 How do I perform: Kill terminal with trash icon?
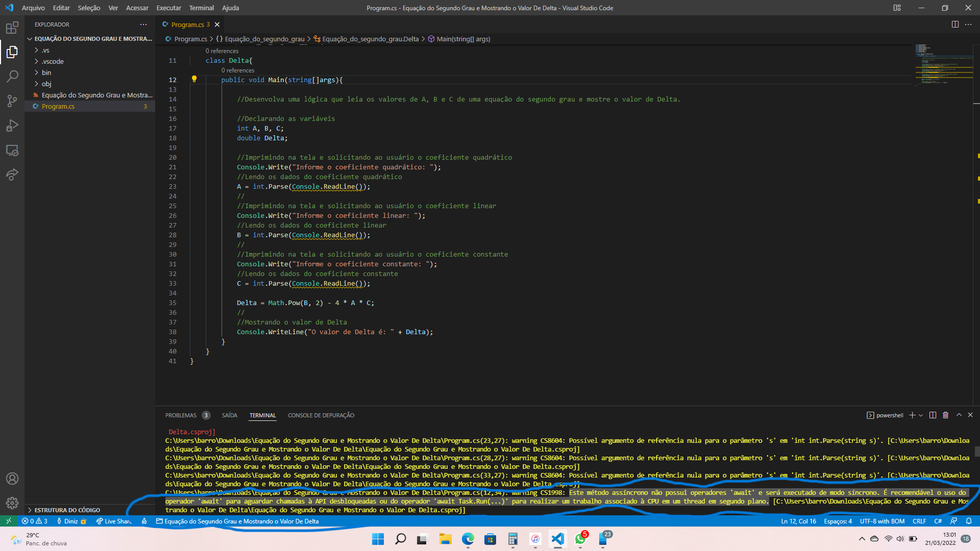click(x=945, y=415)
